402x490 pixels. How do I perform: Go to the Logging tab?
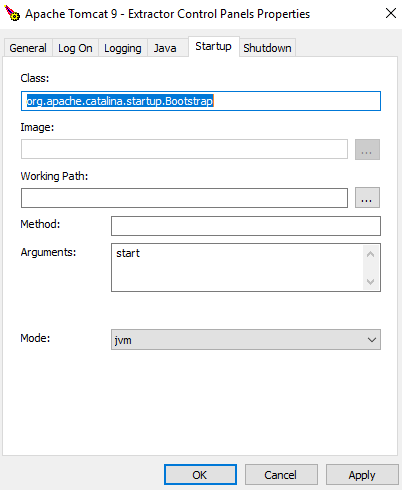[123, 48]
